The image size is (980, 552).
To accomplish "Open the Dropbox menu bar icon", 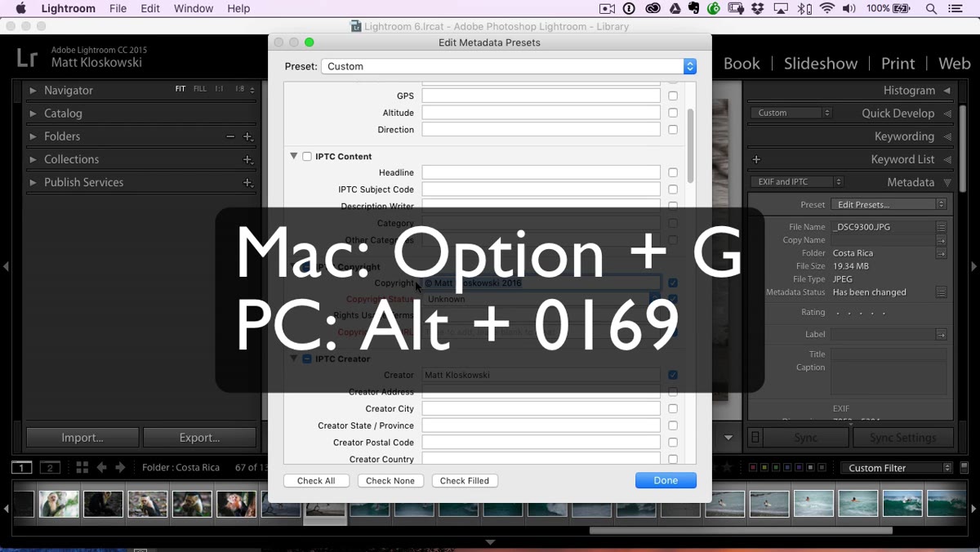I will pos(757,8).
